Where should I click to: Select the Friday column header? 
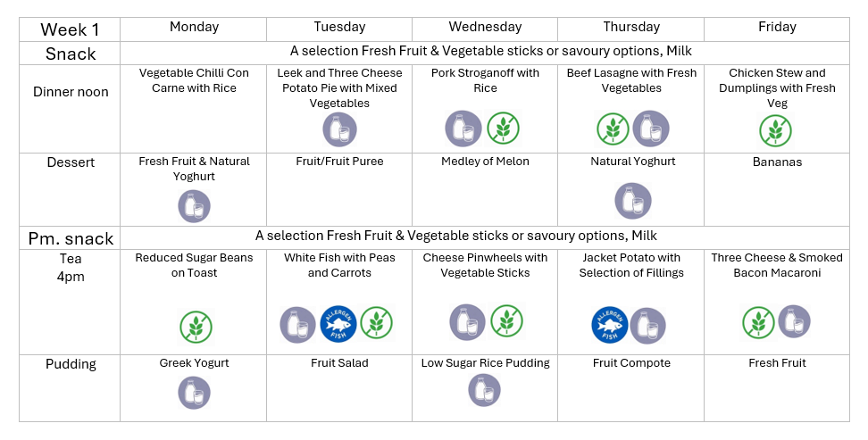(777, 28)
